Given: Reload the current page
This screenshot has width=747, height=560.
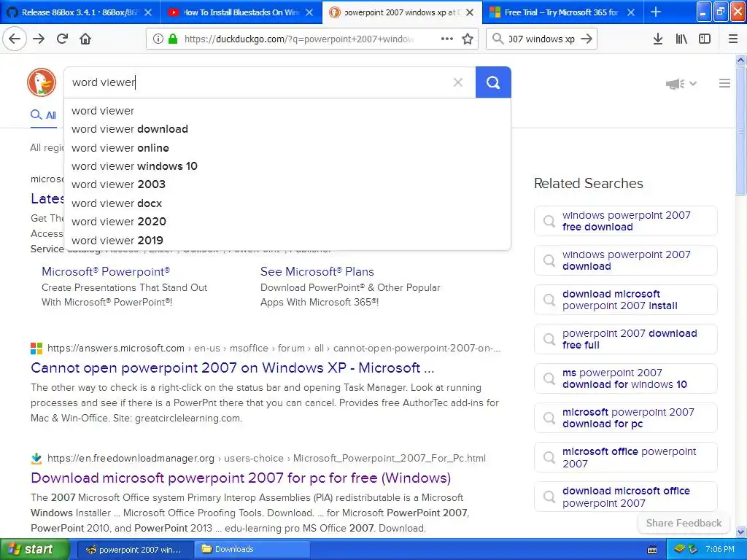Looking at the screenshot, I should point(62,39).
